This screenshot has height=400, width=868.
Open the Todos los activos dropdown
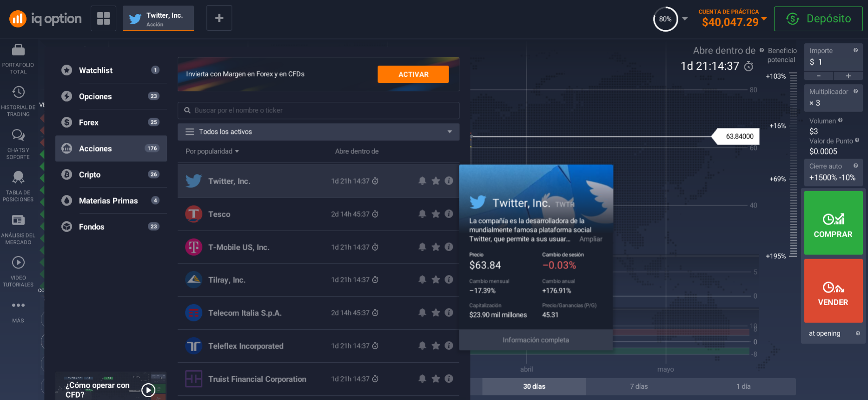point(318,132)
